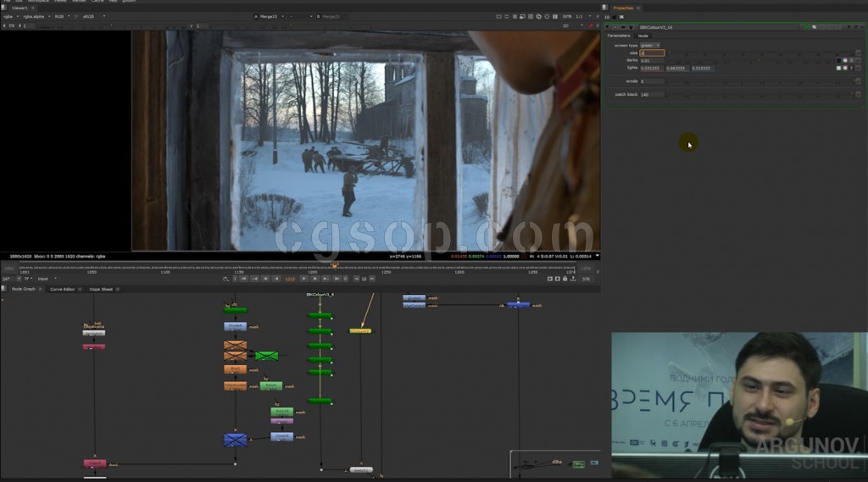Open the timeline Input range dropdown
Viewport: 868px width, 482px height.
(47, 279)
